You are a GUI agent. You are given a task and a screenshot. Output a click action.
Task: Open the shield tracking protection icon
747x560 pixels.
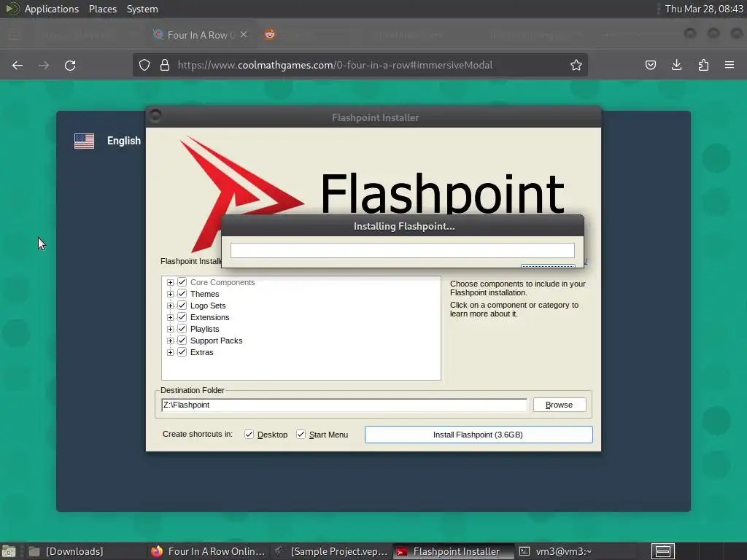[144, 65]
